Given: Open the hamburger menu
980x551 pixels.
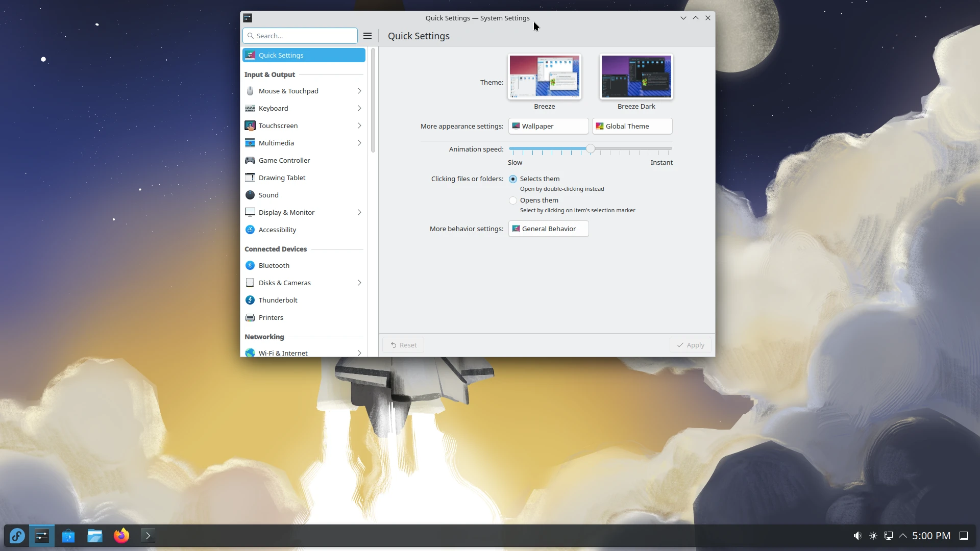Looking at the screenshot, I should [x=367, y=36].
